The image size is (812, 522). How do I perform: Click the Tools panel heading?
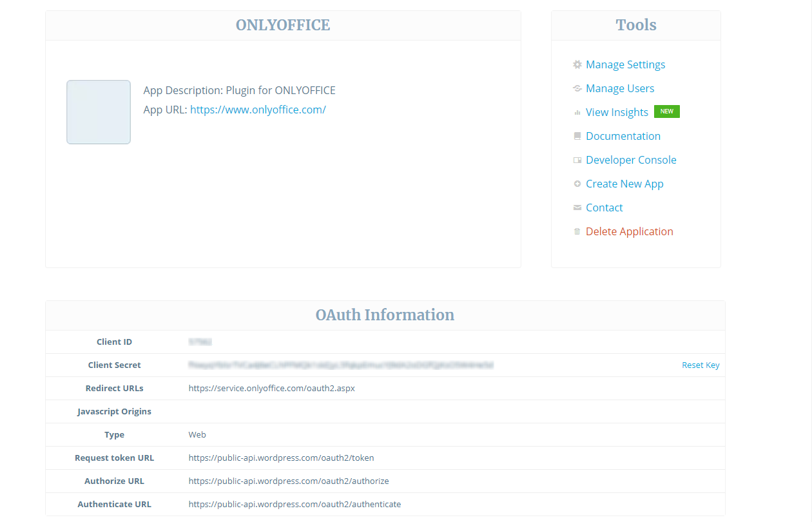point(636,25)
